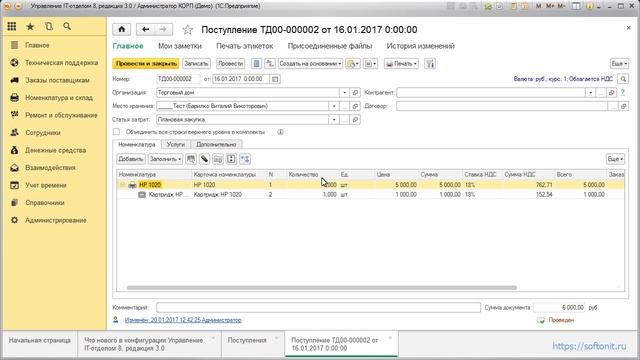Click the Провести button
640x360 pixels.
[x=231, y=64]
